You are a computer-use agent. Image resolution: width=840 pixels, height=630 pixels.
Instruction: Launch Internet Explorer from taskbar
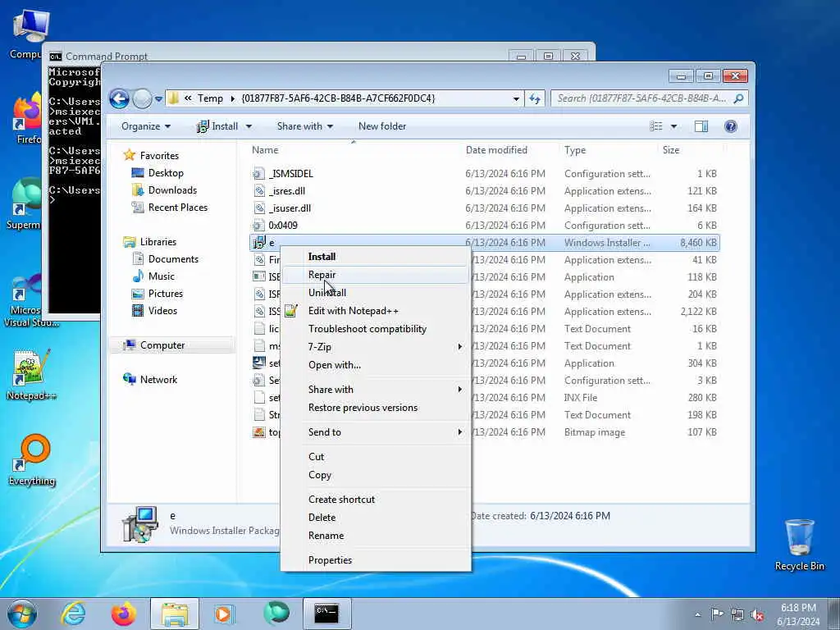click(73, 614)
